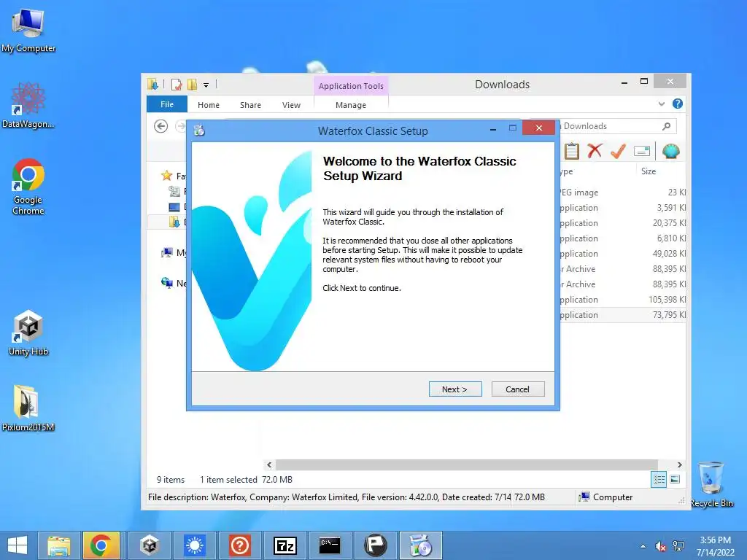Screen dimensions: 747x560
Task: Open Explorer Help question mark icon
Action: tap(678, 104)
